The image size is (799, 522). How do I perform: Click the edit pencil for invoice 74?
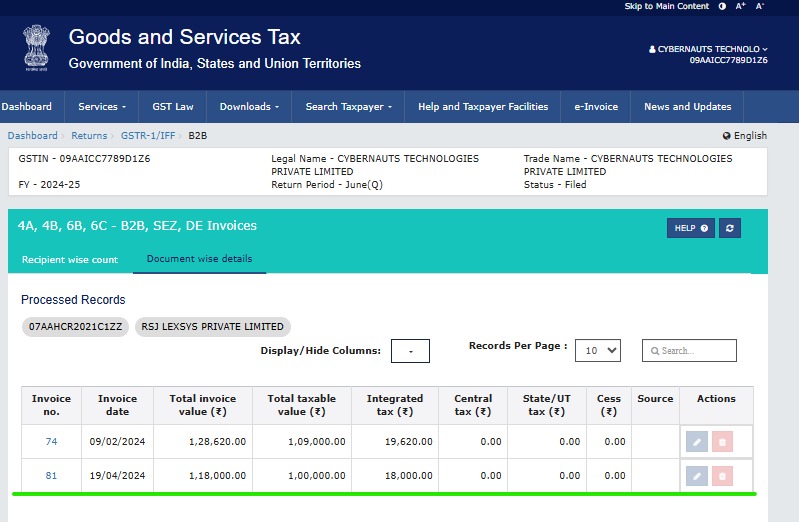pyautogui.click(x=697, y=442)
